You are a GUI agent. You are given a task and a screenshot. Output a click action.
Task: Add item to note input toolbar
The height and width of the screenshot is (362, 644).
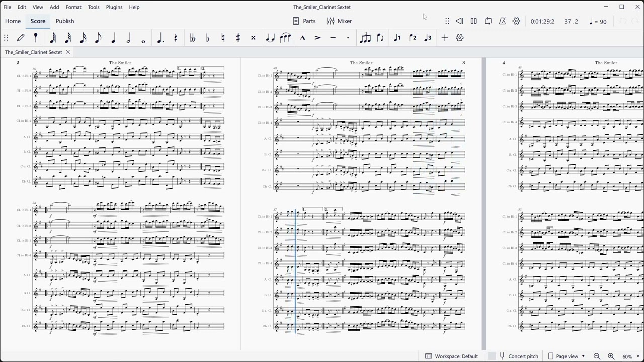point(445,38)
